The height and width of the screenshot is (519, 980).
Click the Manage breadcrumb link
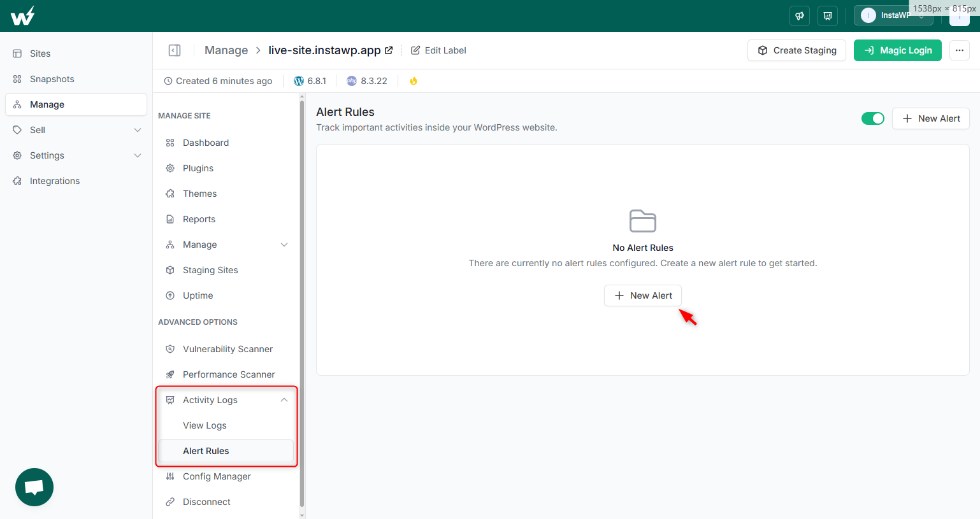pyautogui.click(x=226, y=50)
